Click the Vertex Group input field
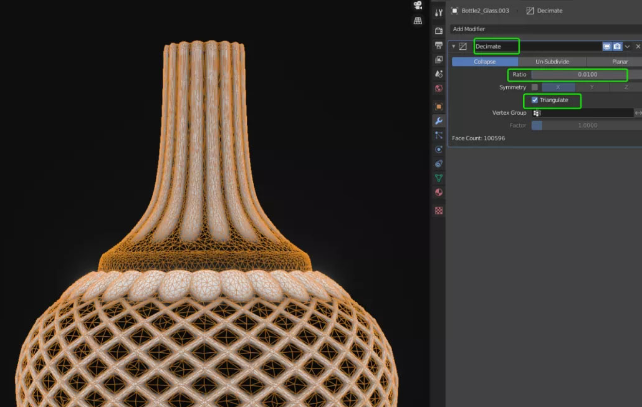Viewport: 642px width, 407px height. pyautogui.click(x=583, y=113)
